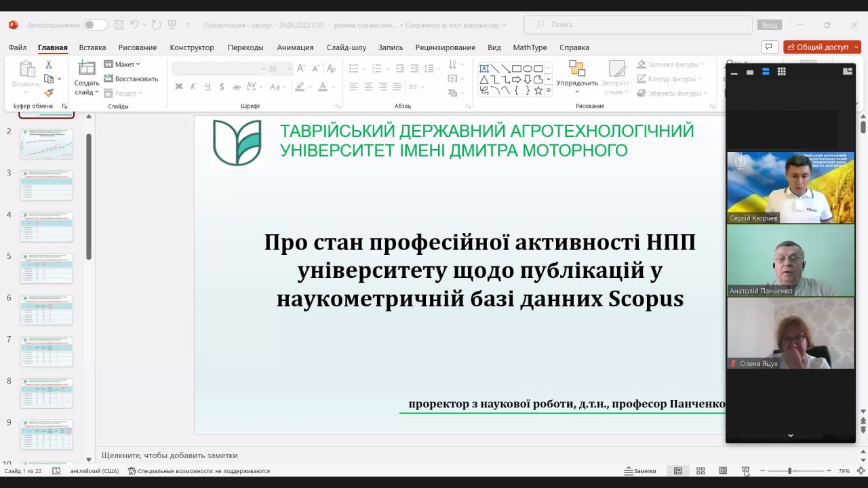
Task: Switch to Reading view icon
Action: (x=723, y=471)
